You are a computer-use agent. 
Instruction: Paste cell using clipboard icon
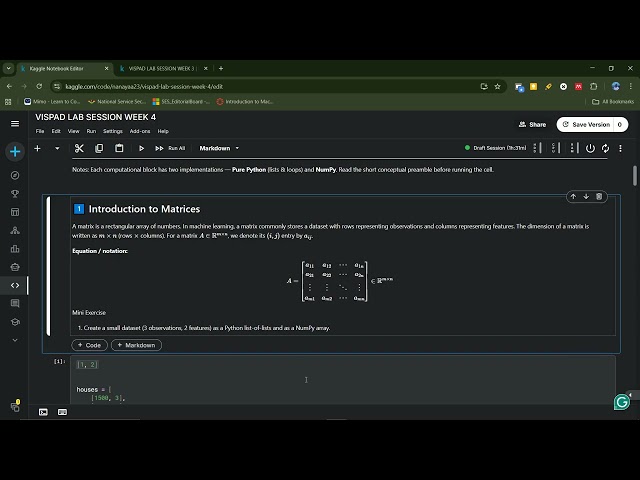119,148
